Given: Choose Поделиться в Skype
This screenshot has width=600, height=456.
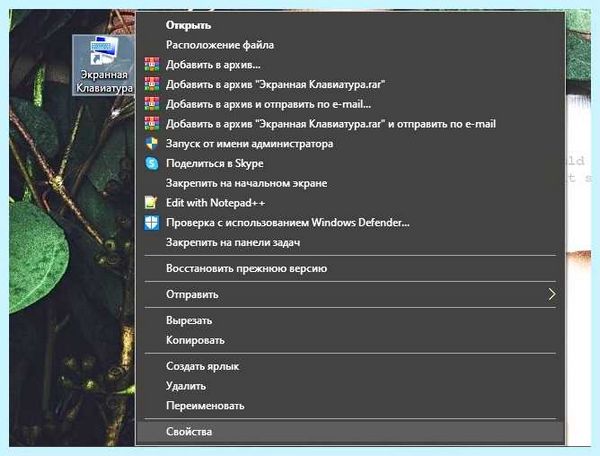Looking at the screenshot, I should (350, 163).
